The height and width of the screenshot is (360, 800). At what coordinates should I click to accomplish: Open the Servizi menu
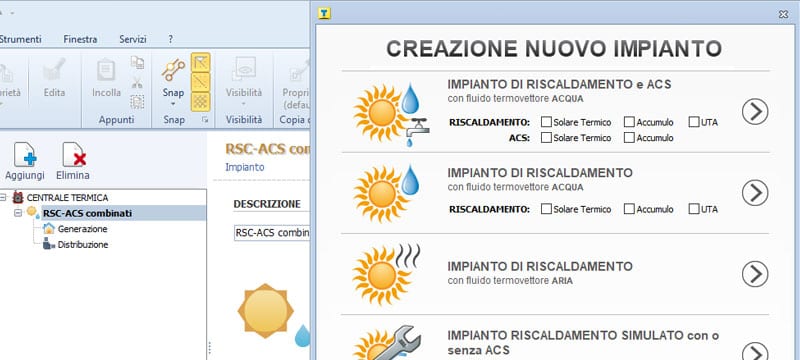coord(133,39)
